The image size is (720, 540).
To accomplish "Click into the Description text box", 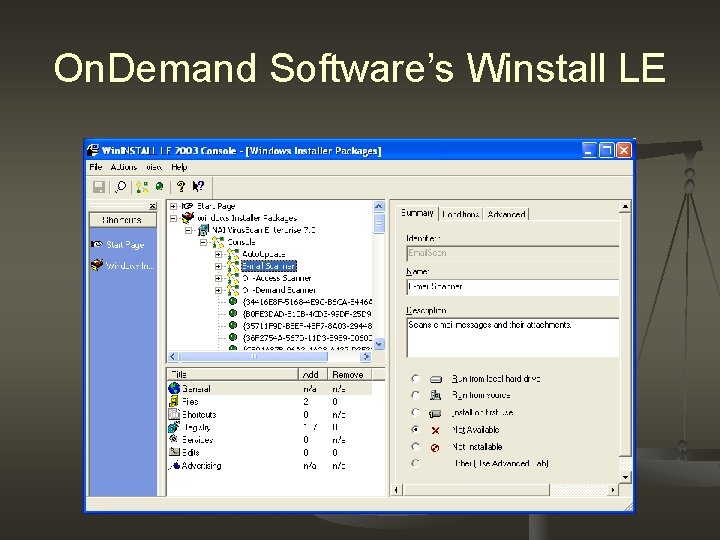I will (x=512, y=337).
